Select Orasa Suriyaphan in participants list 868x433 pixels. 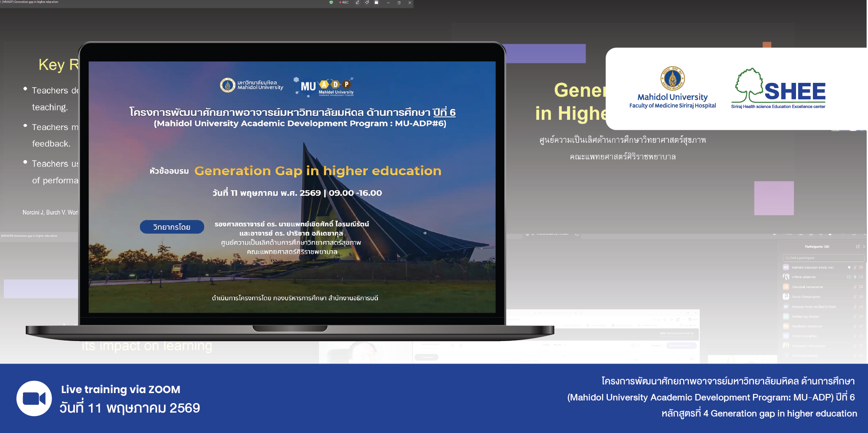[823, 336]
